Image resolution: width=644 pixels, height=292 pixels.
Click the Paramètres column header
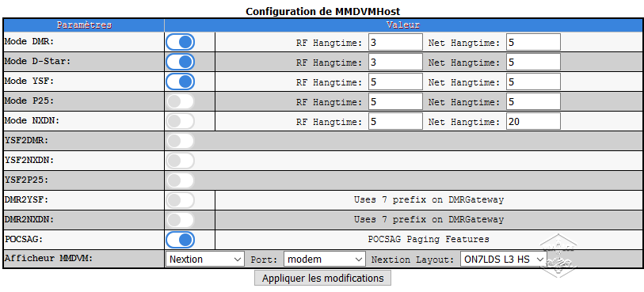coord(84,25)
